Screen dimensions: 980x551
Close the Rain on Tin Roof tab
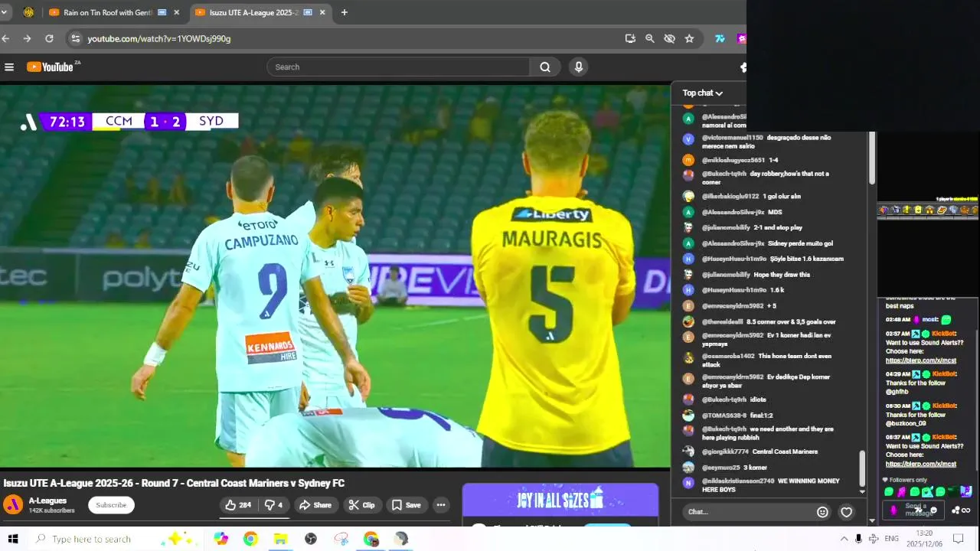pos(177,12)
